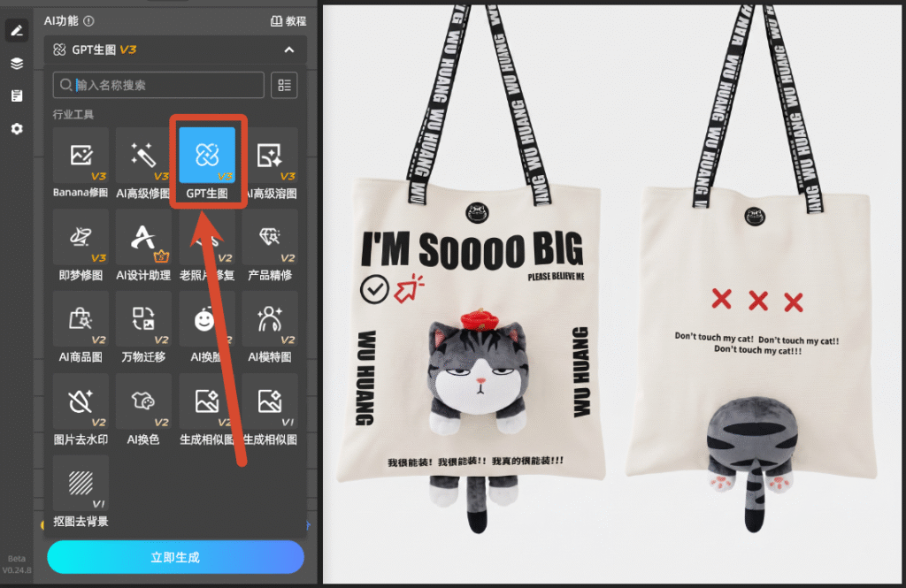Choose the AI换色 tool
The width and height of the screenshot is (906, 588).
pos(143,409)
